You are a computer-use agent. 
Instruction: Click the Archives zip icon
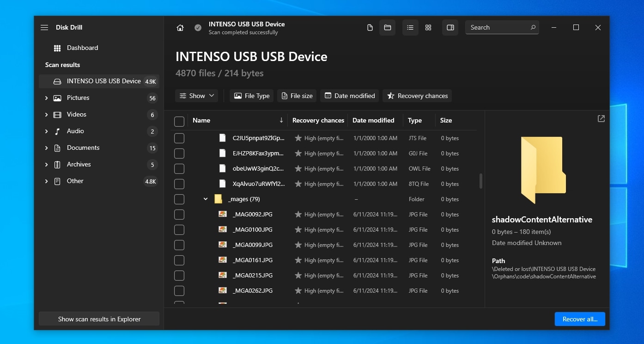(57, 165)
